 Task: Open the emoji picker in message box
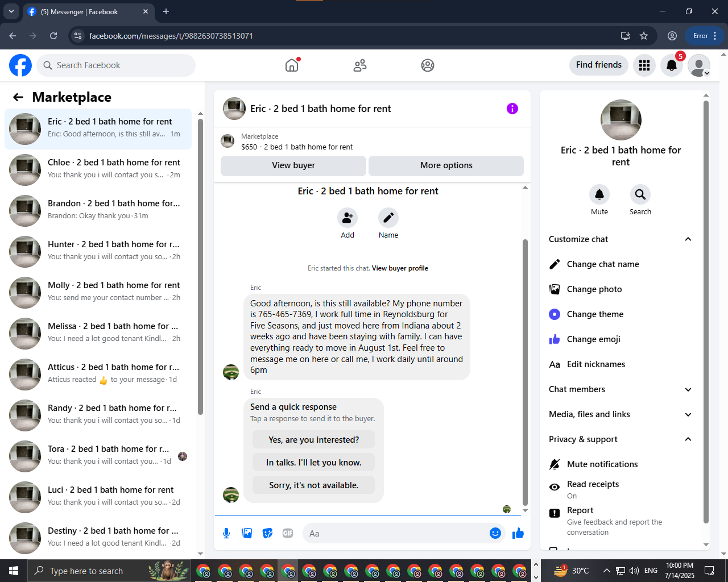point(495,533)
